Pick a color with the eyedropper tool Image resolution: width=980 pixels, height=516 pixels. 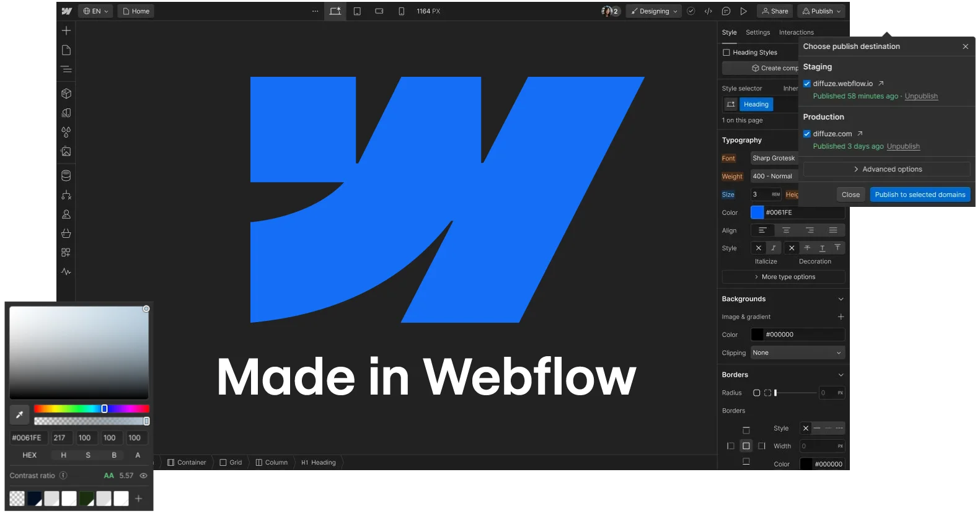[x=19, y=414]
